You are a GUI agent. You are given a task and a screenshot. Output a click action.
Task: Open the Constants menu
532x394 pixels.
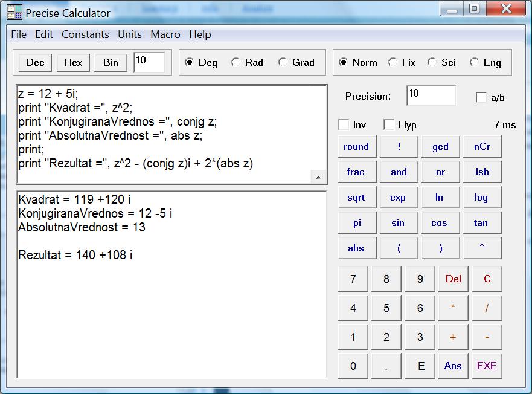coord(85,34)
